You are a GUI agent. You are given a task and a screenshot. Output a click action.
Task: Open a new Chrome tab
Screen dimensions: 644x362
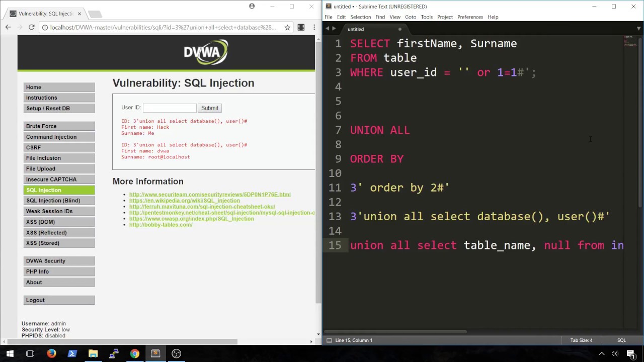click(95, 14)
